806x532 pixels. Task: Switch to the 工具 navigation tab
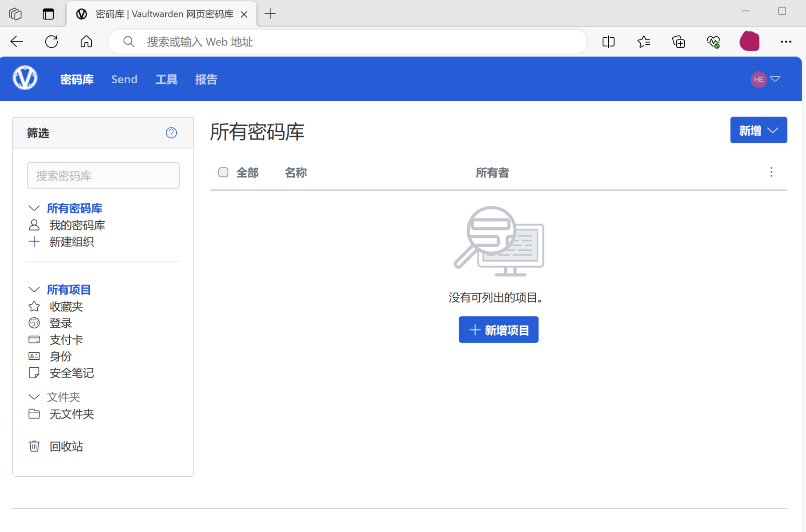(166, 79)
